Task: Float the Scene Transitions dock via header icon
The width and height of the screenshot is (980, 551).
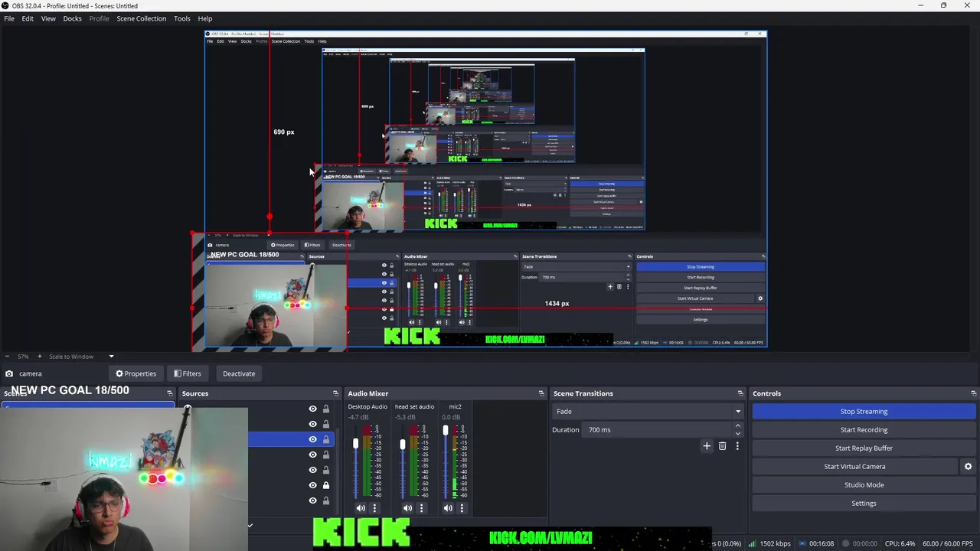Action: (x=740, y=393)
